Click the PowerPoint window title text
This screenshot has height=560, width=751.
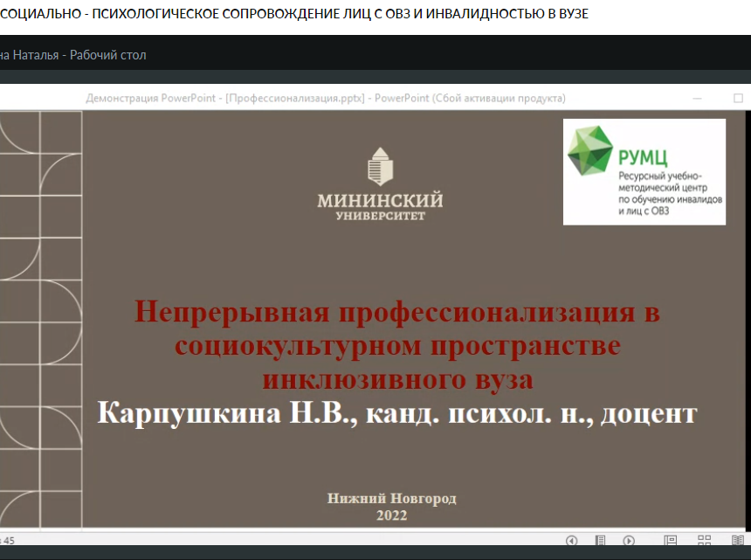click(326, 98)
